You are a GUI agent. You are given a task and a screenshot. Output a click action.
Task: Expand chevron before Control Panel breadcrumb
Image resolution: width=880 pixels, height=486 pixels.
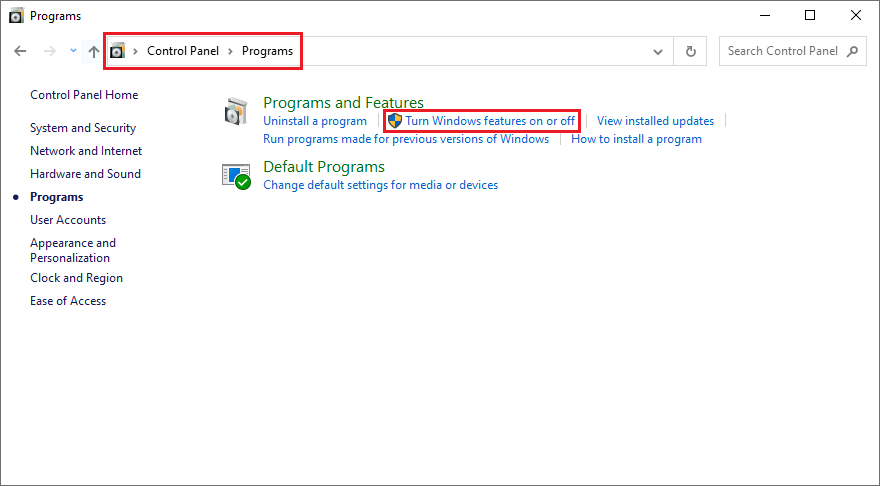135,51
